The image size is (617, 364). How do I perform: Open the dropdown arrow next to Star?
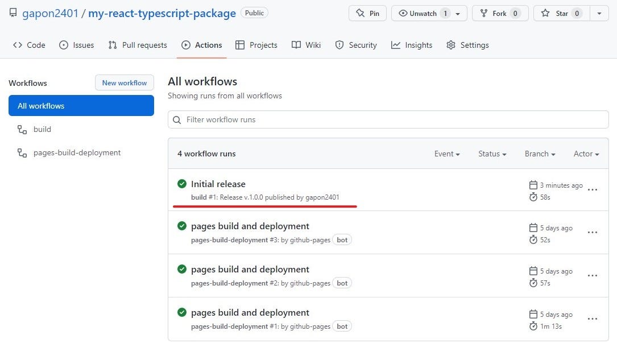pos(599,14)
